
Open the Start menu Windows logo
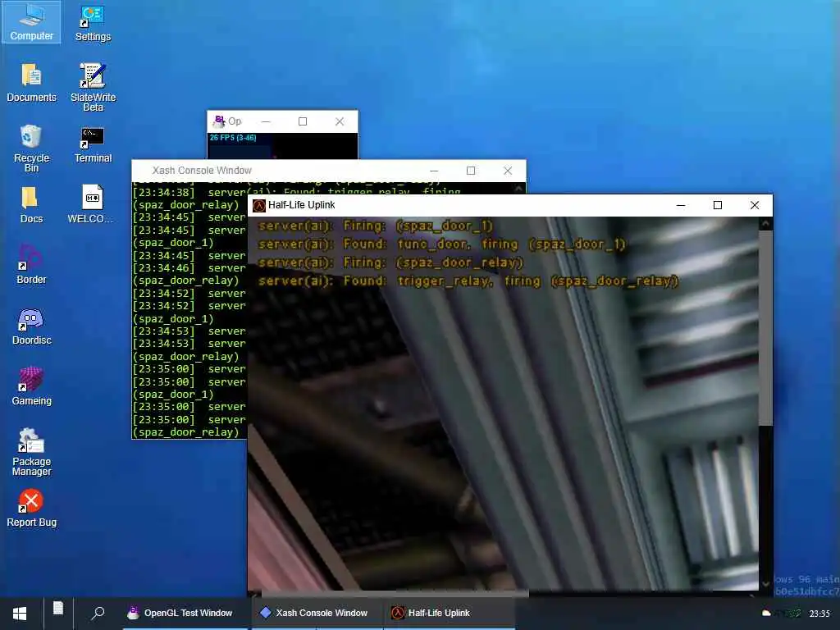(x=20, y=614)
